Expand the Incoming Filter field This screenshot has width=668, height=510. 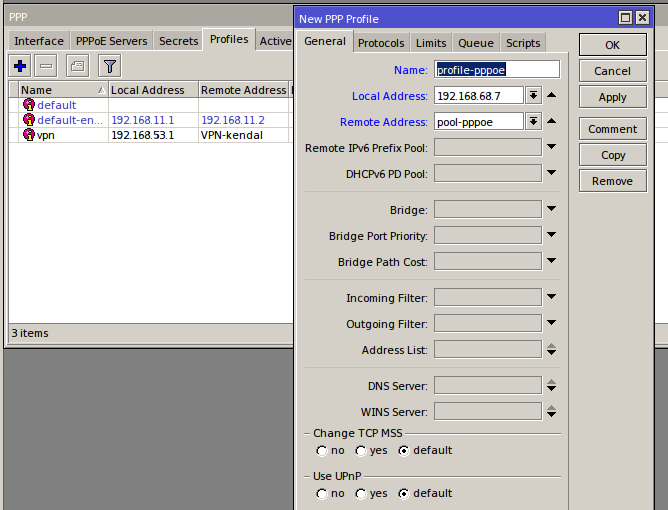(x=551, y=297)
